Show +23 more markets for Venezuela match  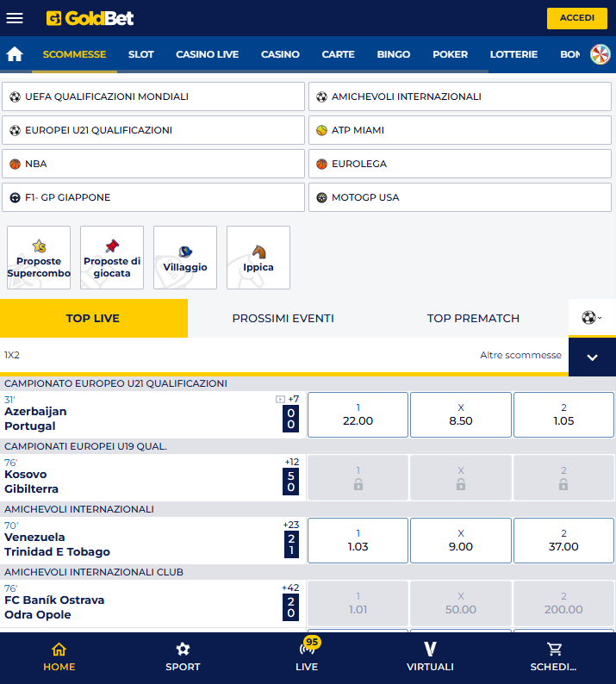(x=291, y=525)
